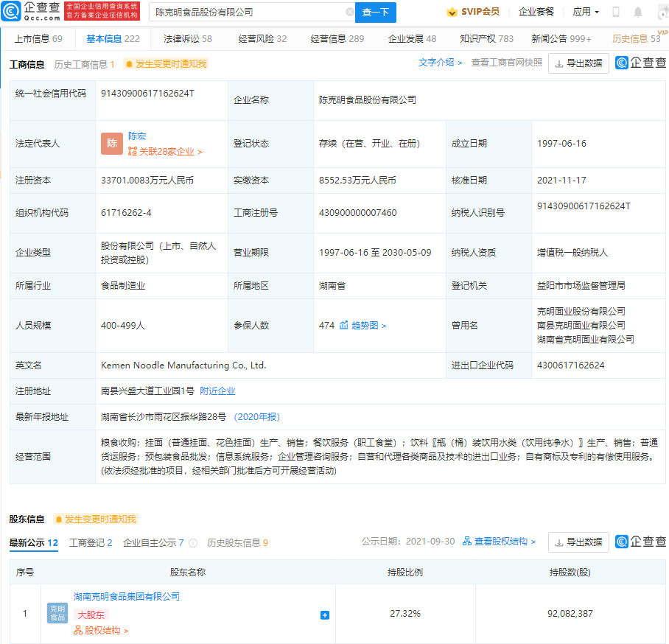Viewport: 669px width, 644px height.
Task: Select the 历史股东信息 9 tab
Action: (x=238, y=543)
